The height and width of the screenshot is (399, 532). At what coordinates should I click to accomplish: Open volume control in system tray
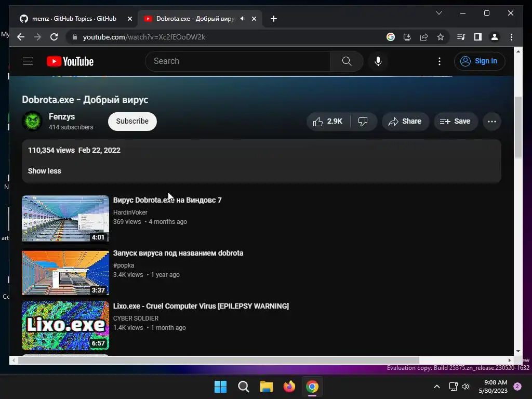click(465, 387)
